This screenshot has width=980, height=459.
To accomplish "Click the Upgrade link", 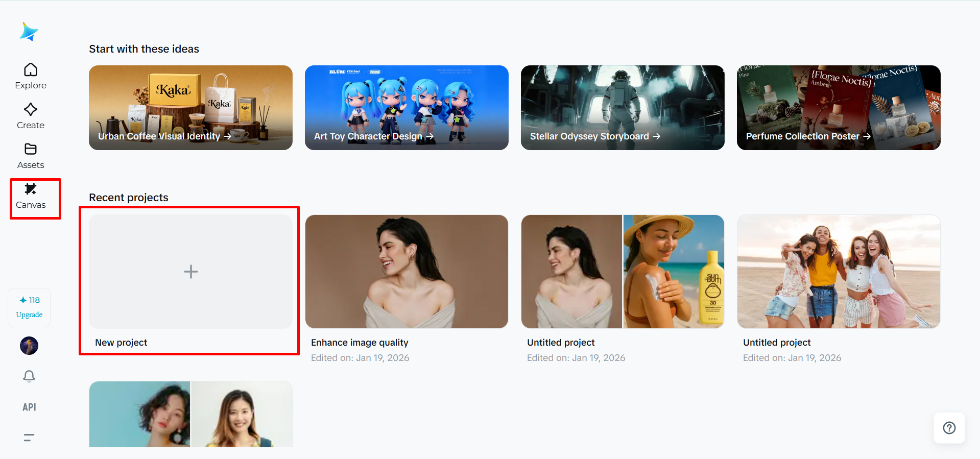I will tap(29, 315).
